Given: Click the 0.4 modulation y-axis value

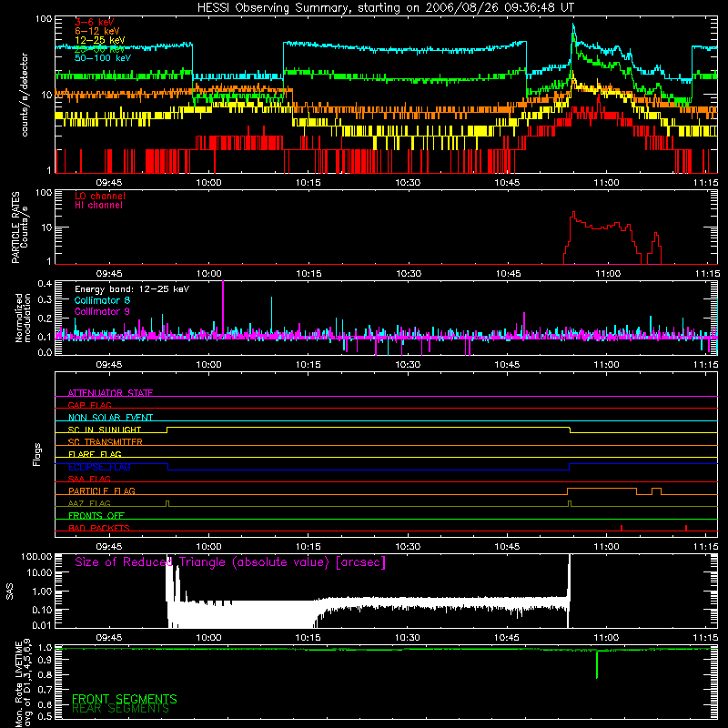Looking at the screenshot, I should [x=45, y=283].
